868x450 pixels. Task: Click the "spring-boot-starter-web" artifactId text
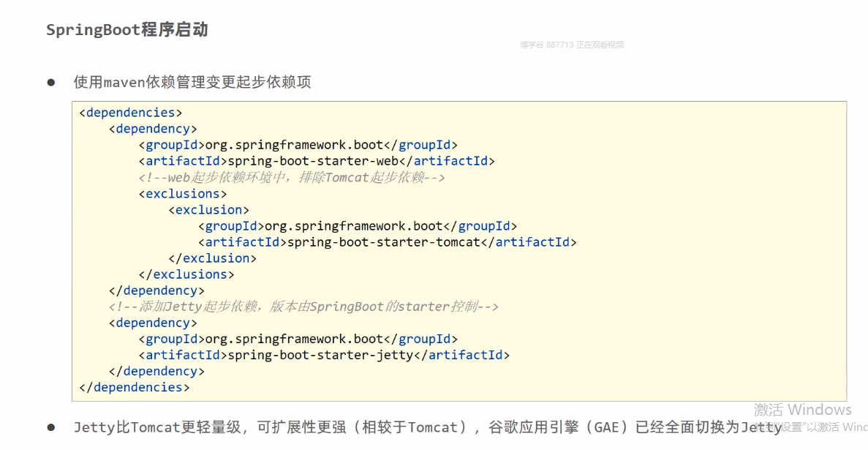[313, 161]
